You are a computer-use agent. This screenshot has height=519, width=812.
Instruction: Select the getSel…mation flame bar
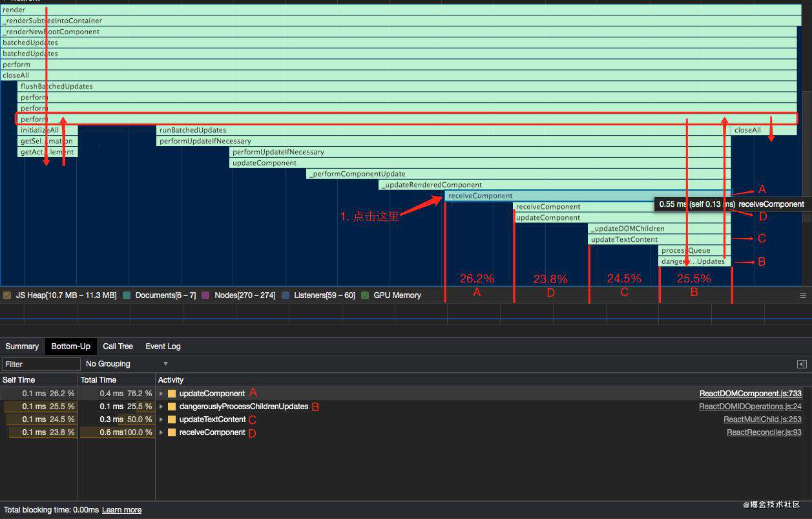coord(48,141)
